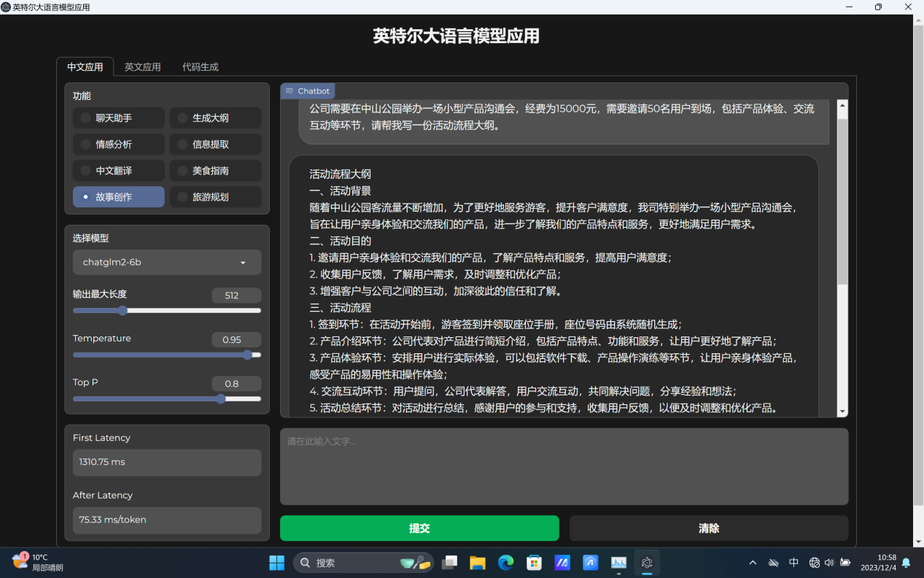Click the taskbar search box
Screen dimensions: 924x578
(363, 563)
